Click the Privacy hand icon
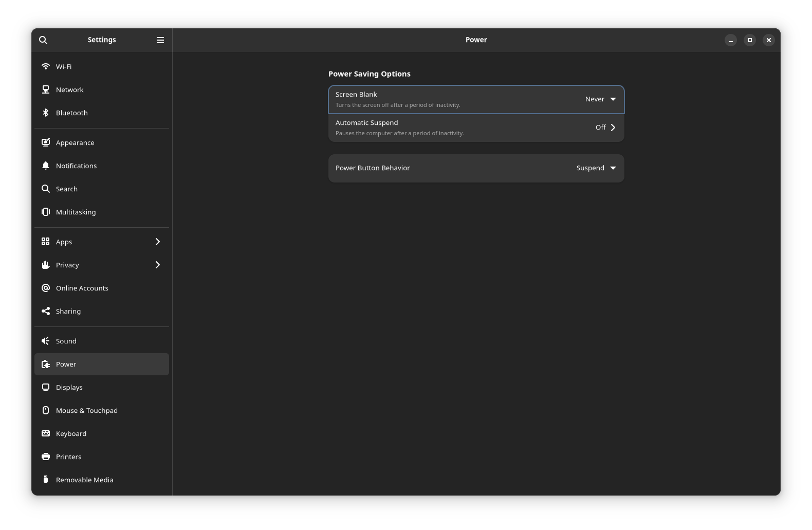Screen dimensions: 812x530 [46, 265]
